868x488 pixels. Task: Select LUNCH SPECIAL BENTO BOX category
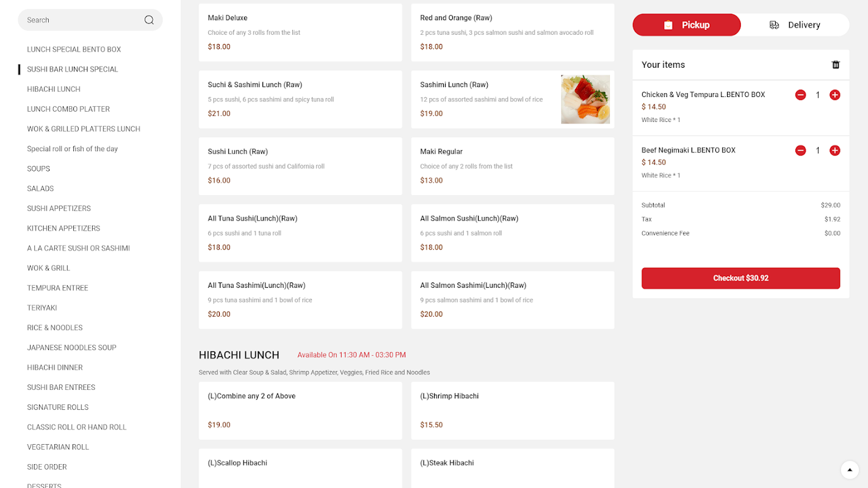point(74,49)
